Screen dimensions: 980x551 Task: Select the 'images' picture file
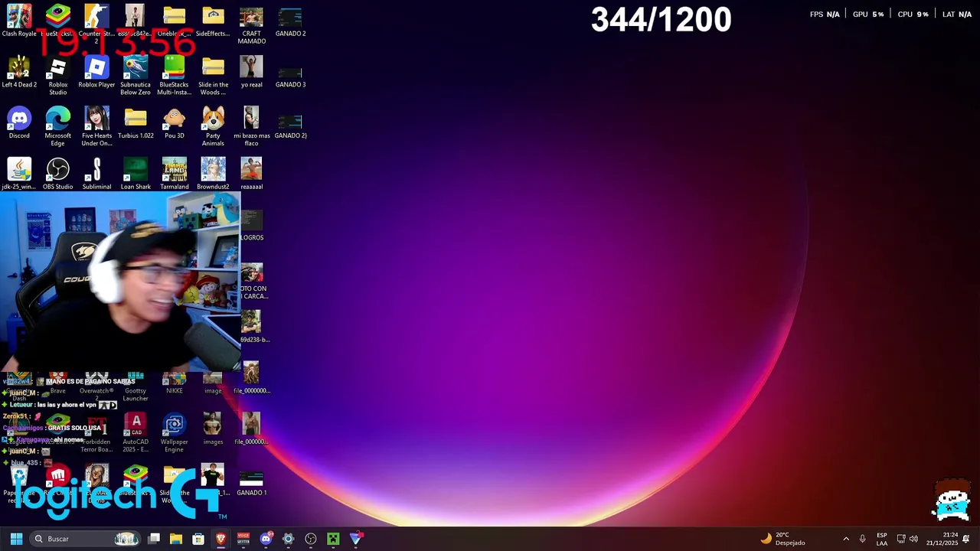click(x=213, y=430)
